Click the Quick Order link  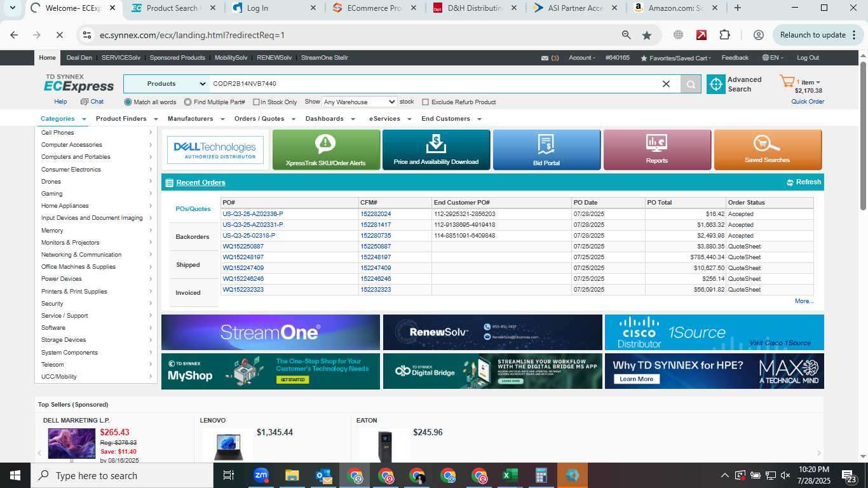tap(808, 102)
